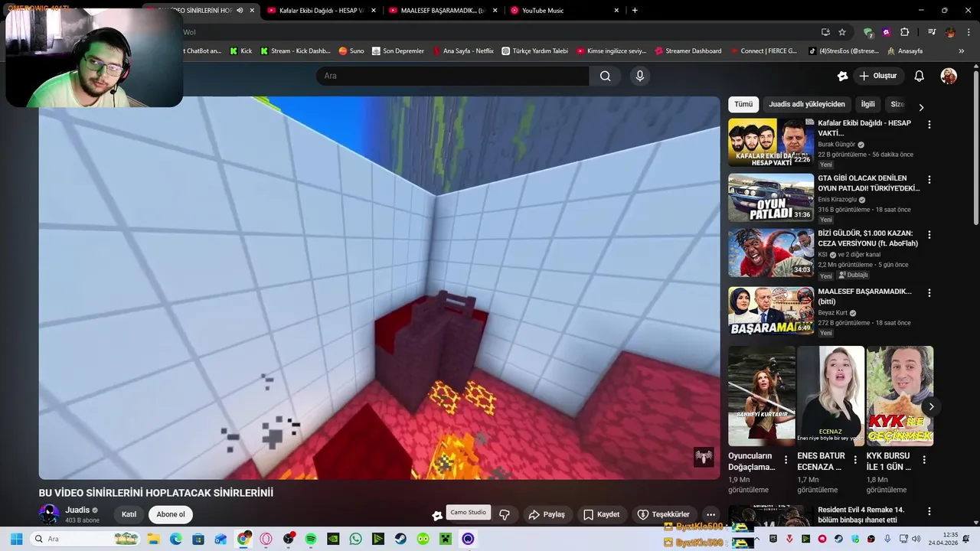980x551 pixels.
Task: Start voice search with the microphone icon
Action: click(640, 76)
